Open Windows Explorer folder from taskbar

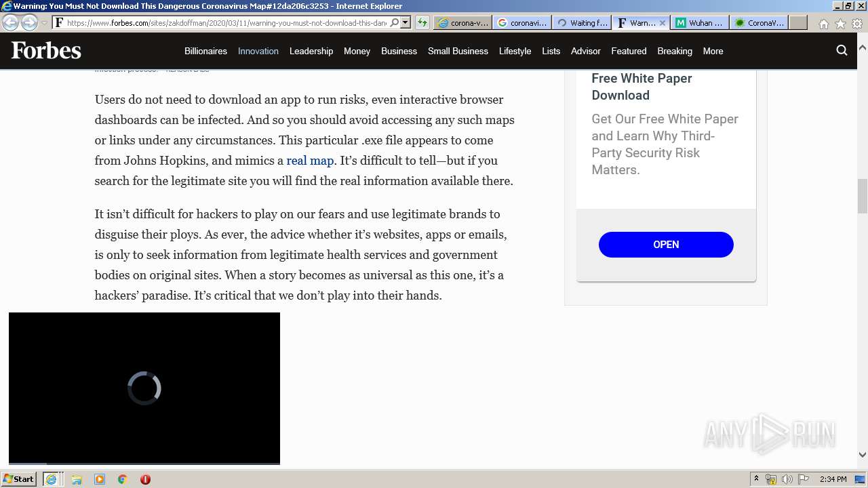pos(77,479)
